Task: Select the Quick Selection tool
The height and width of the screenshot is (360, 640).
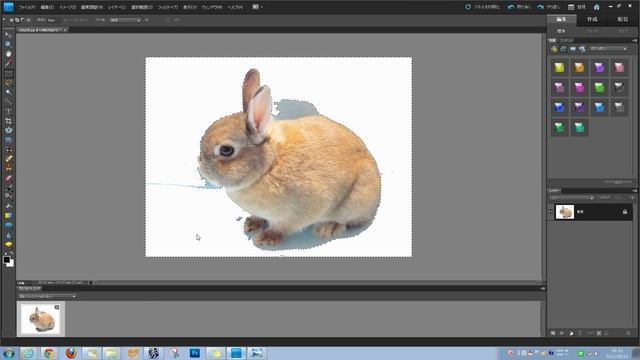Action: click(x=8, y=102)
